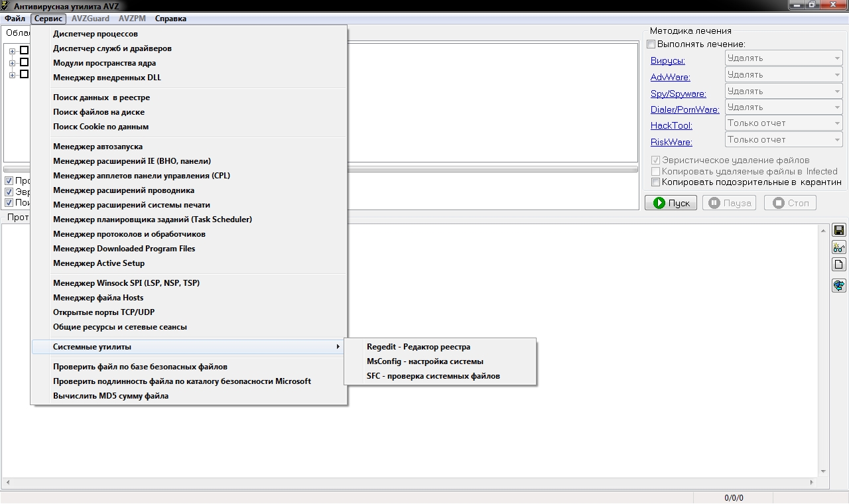The image size is (849, 504).
Task: Choose "Общие ресурсы и сетевые сеансы"
Action: click(189, 327)
